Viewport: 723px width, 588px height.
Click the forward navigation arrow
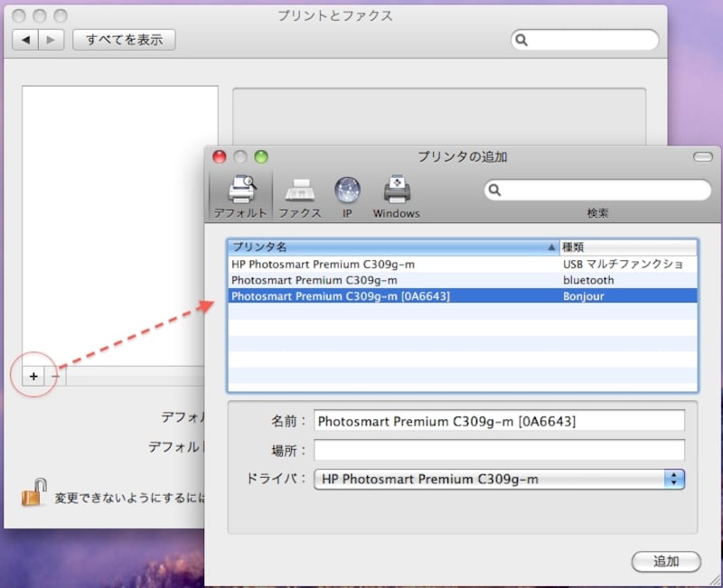(50, 40)
